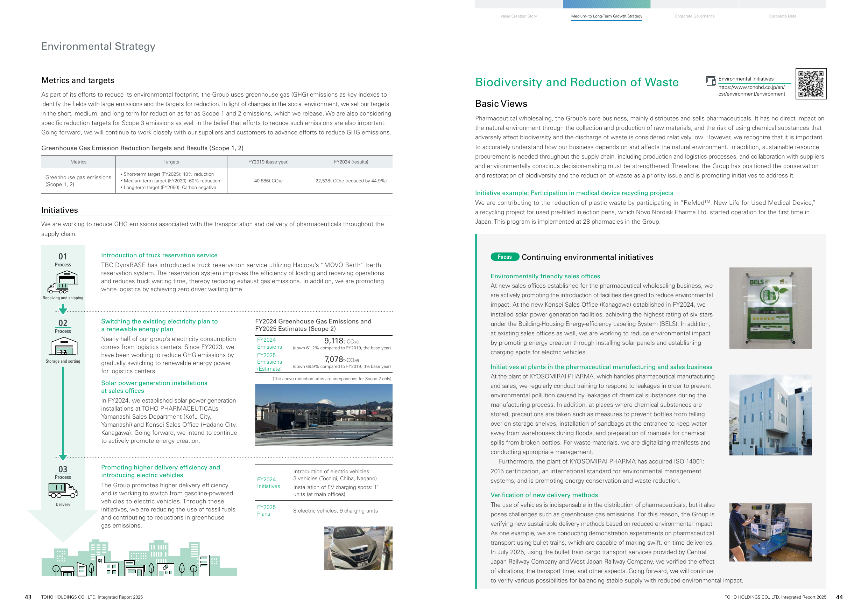Viewport: 868px width, 614px height.
Task: Click the 'Initiative example' medical device recycling heading
Action: tap(574, 193)
